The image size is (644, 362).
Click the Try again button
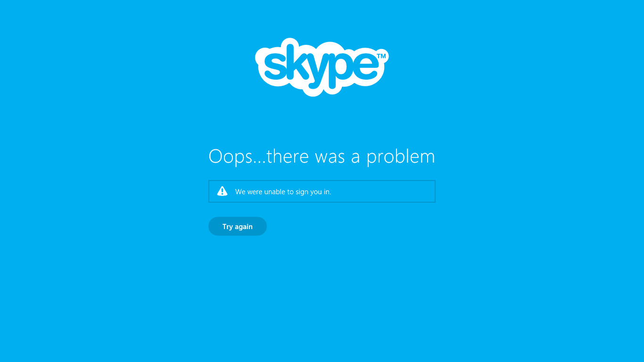point(238,226)
